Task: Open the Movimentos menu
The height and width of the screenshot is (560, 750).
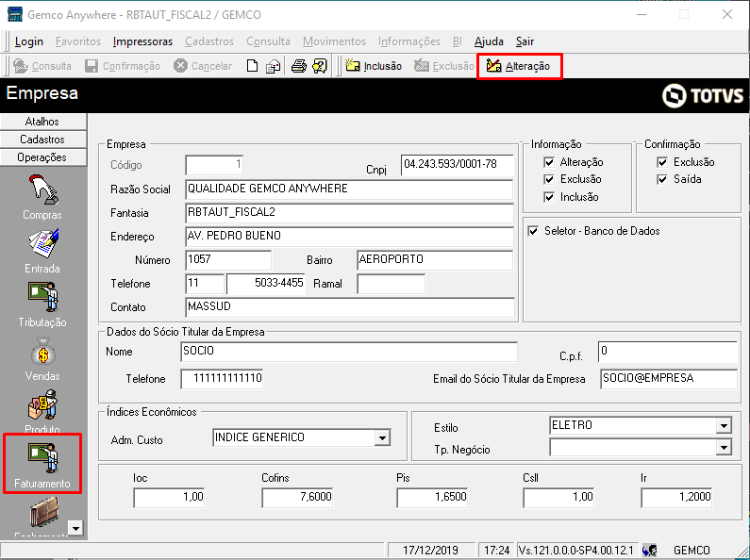Action: tap(334, 41)
